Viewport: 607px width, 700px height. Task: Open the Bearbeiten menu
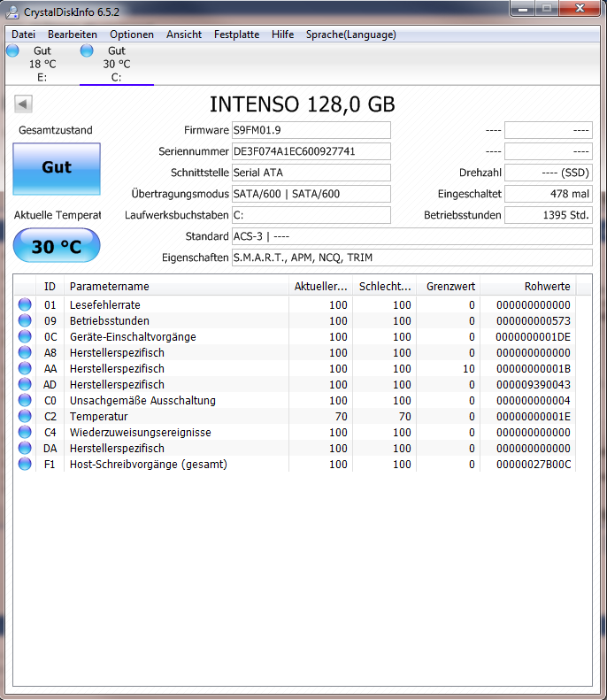[x=73, y=35]
